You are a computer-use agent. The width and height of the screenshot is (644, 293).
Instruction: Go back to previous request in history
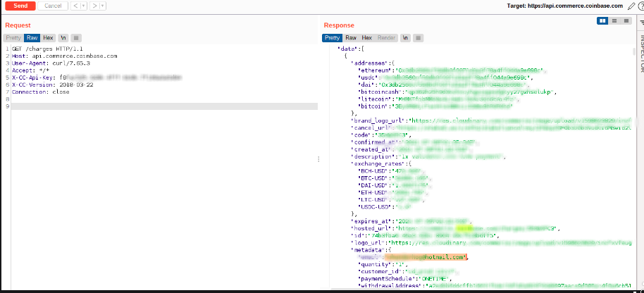[75, 6]
